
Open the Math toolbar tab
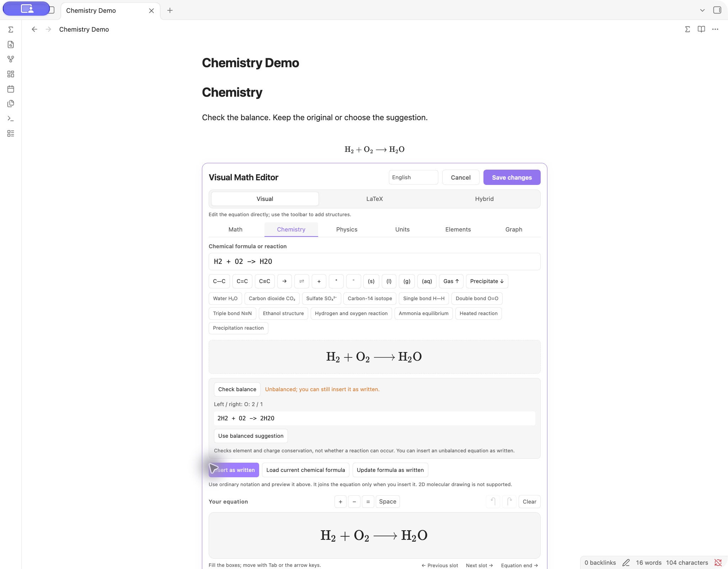point(235,229)
